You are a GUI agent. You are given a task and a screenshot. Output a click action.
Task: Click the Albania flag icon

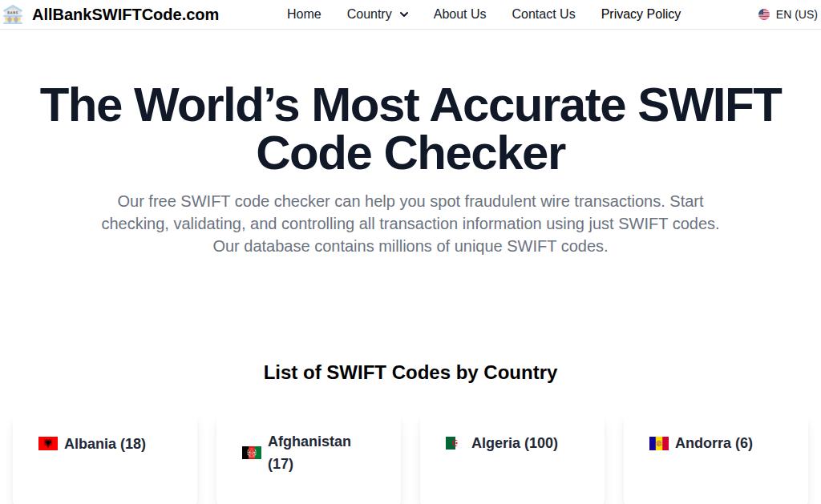pos(48,443)
